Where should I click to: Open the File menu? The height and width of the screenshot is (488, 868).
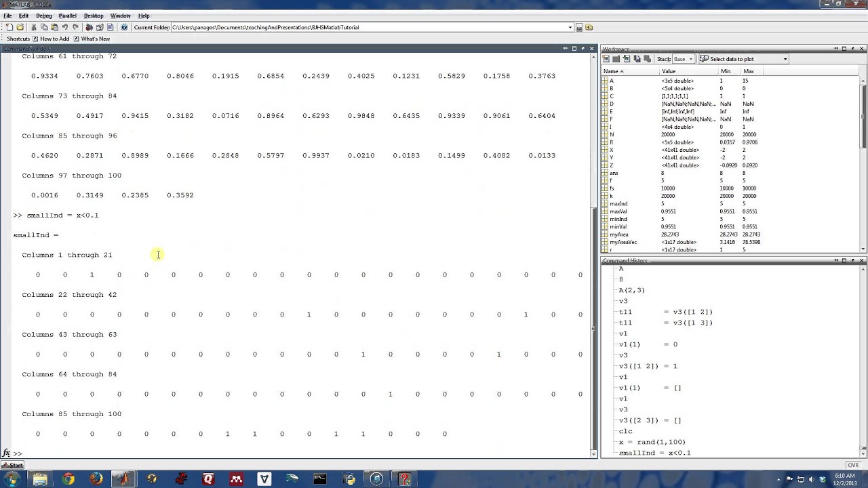click(x=7, y=16)
